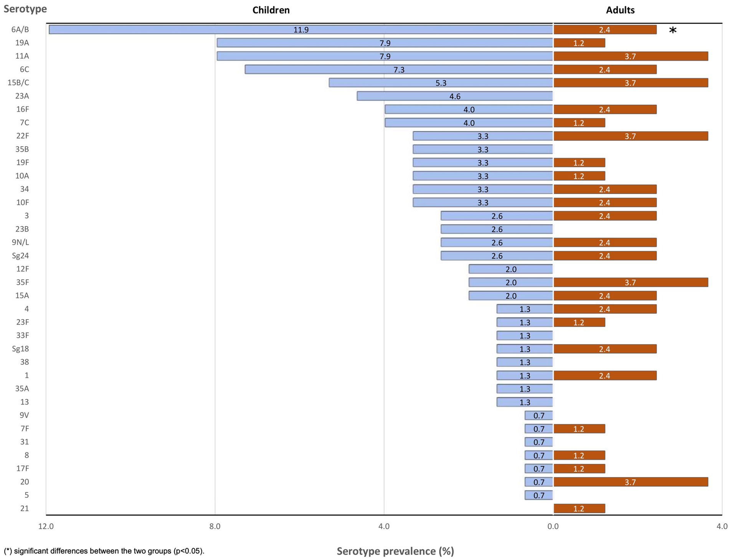Click the 0.0 axis tick label

click(x=553, y=526)
